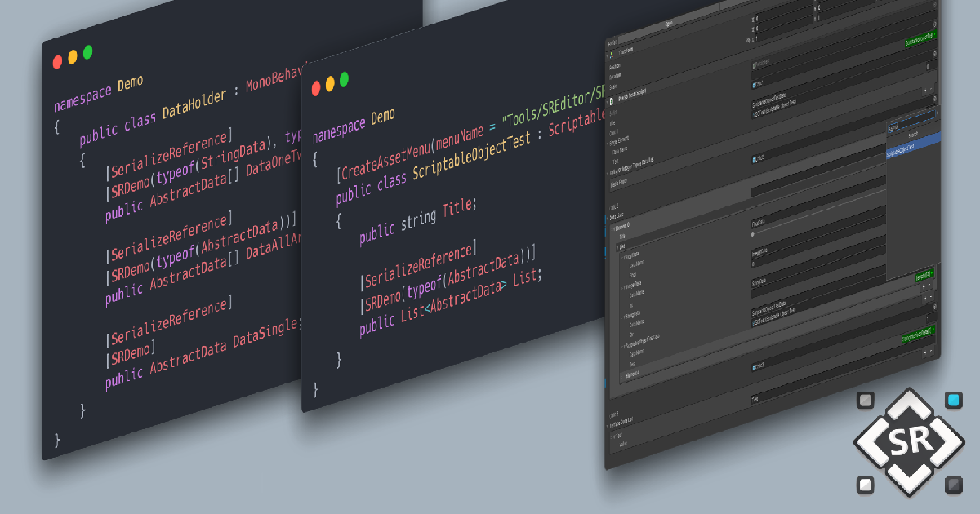Click the green add-type button on the StringInterfaceData row

[x=917, y=335]
